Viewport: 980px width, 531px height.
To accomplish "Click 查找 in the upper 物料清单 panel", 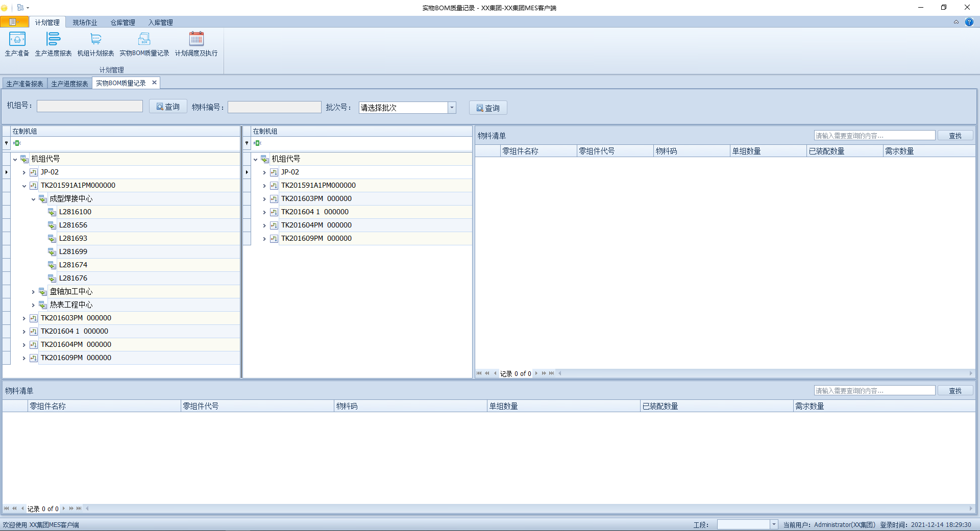I will (955, 135).
